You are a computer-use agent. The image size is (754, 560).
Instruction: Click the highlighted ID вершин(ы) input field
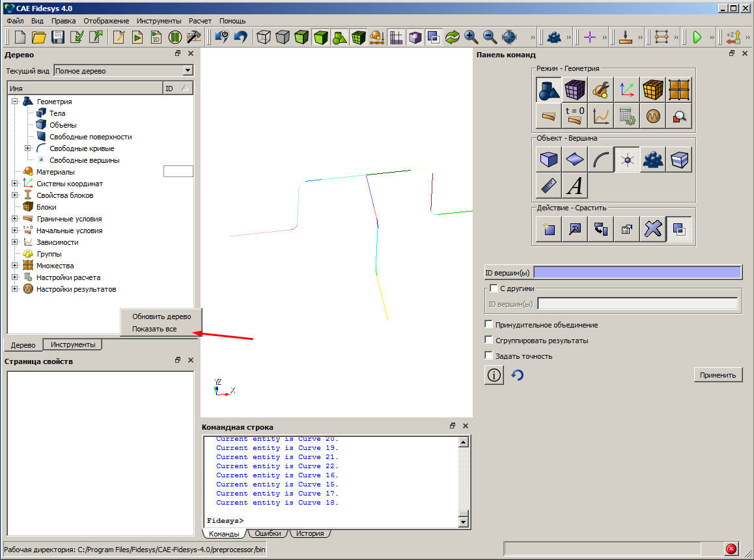click(x=637, y=272)
